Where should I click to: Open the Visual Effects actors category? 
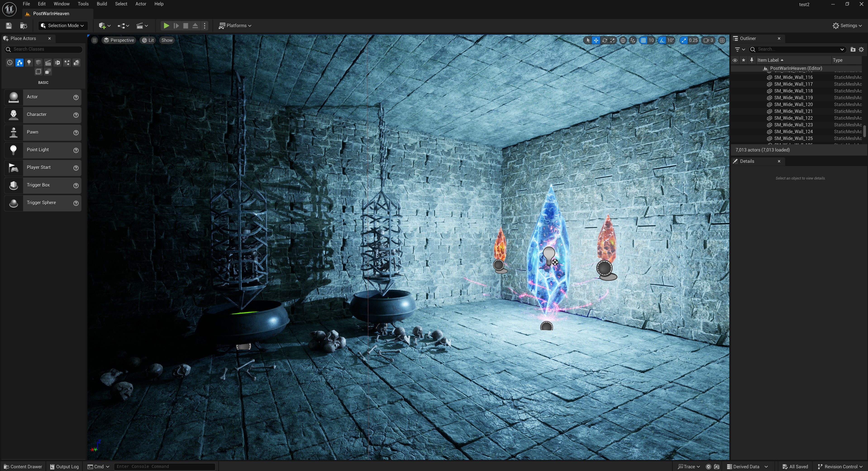tap(67, 63)
